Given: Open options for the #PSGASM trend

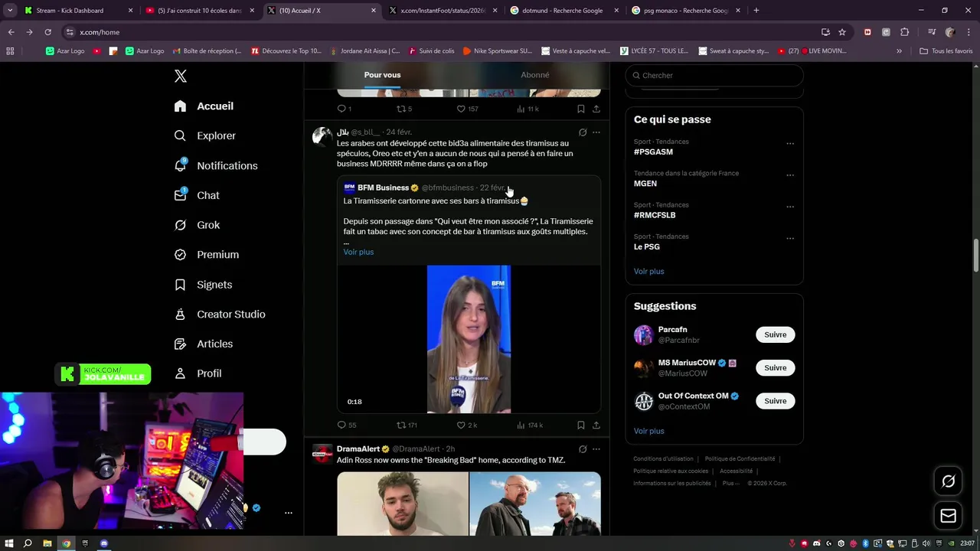Looking at the screenshot, I should tap(790, 144).
